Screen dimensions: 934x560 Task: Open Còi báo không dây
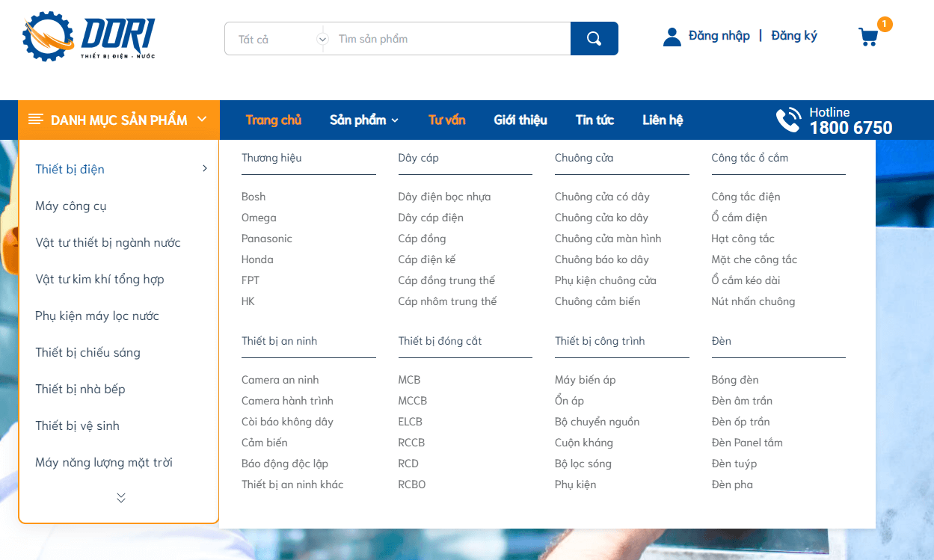point(287,422)
